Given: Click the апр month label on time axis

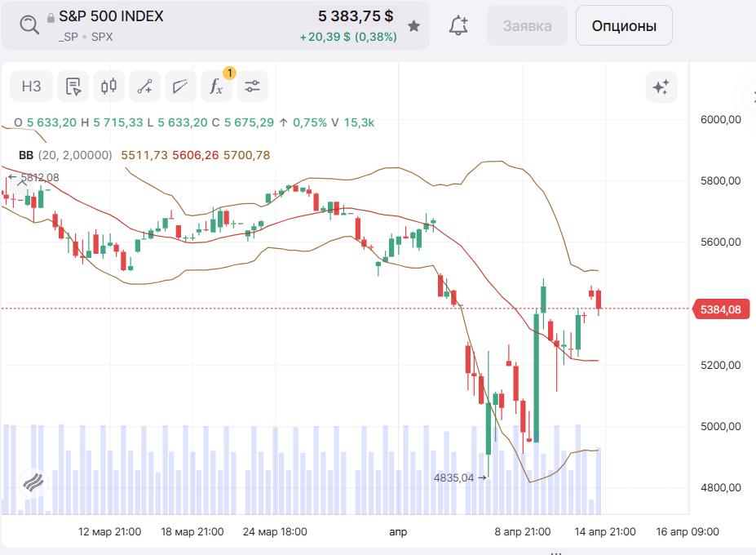Looking at the screenshot, I should click(398, 532).
